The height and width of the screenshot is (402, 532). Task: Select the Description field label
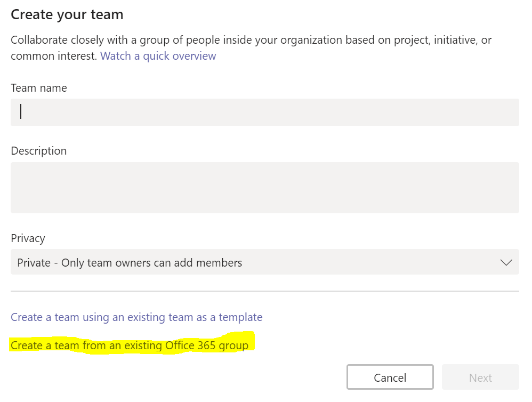coord(39,151)
